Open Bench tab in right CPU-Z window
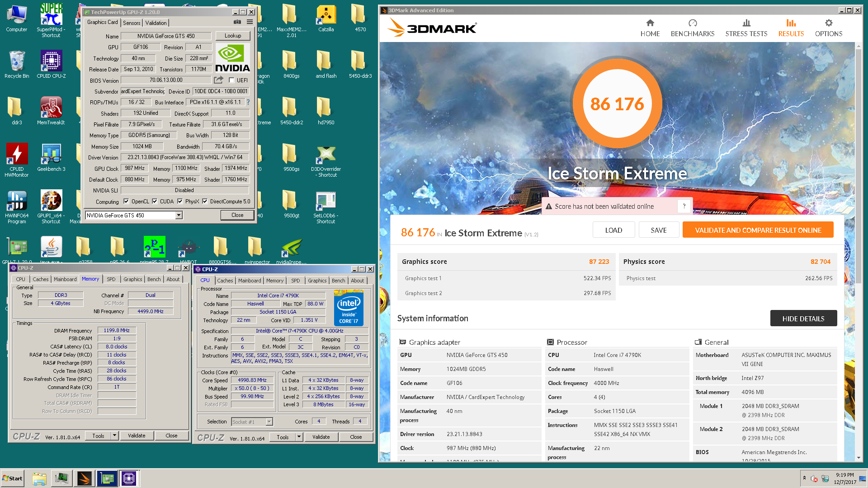Image resolution: width=868 pixels, height=488 pixels. [x=338, y=281]
